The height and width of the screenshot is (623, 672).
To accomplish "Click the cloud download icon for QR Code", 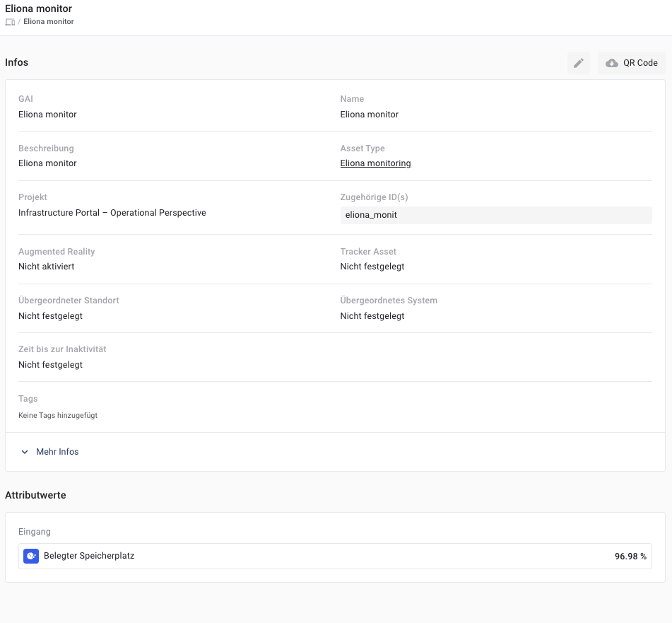I will [612, 63].
